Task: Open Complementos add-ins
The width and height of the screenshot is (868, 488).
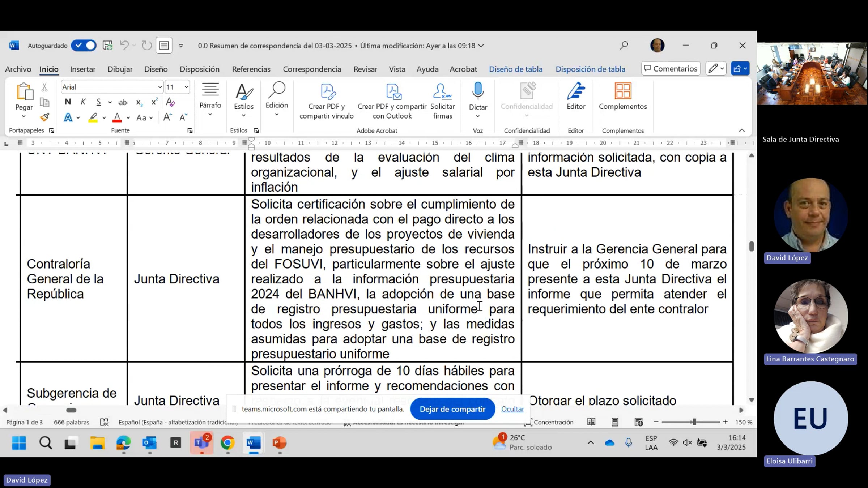Action: [x=622, y=97]
